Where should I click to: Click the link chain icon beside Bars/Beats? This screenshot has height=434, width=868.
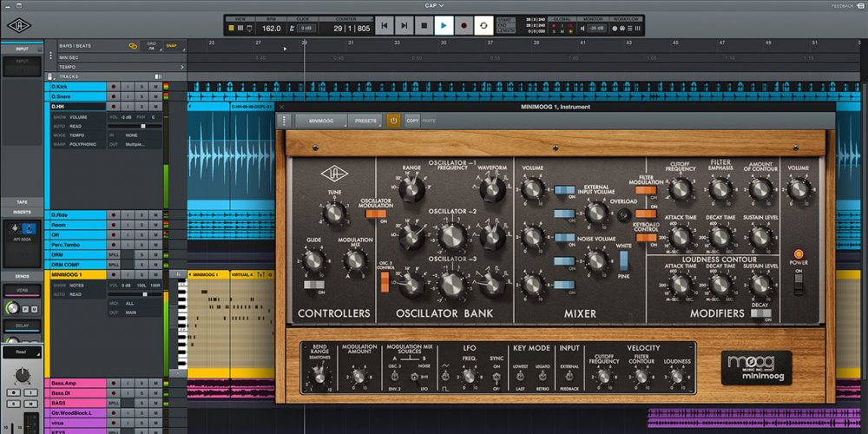(x=133, y=45)
